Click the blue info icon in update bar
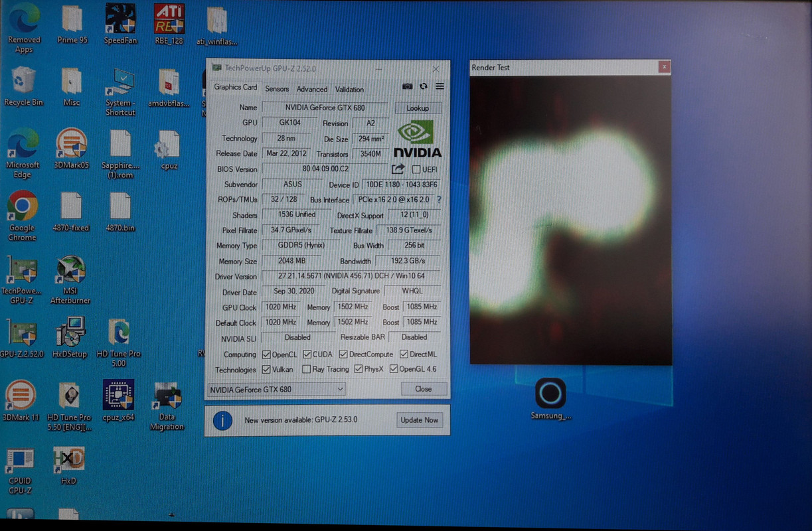812x531 pixels. point(222,420)
